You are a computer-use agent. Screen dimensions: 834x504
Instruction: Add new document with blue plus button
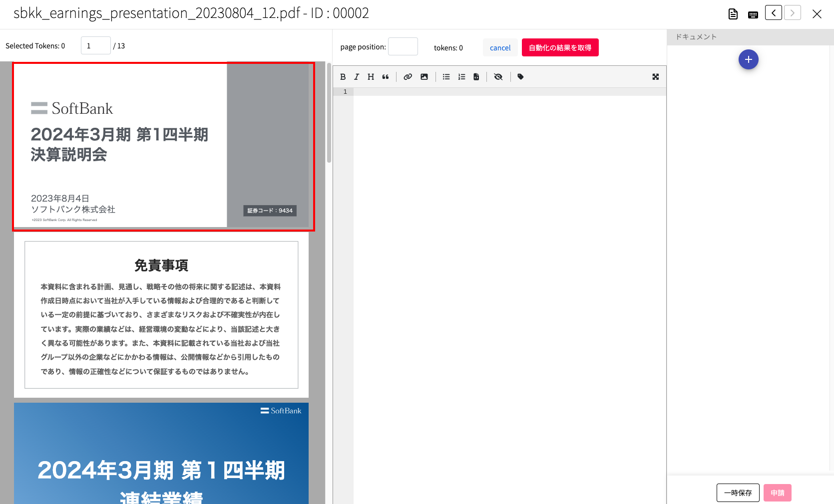[x=749, y=59]
